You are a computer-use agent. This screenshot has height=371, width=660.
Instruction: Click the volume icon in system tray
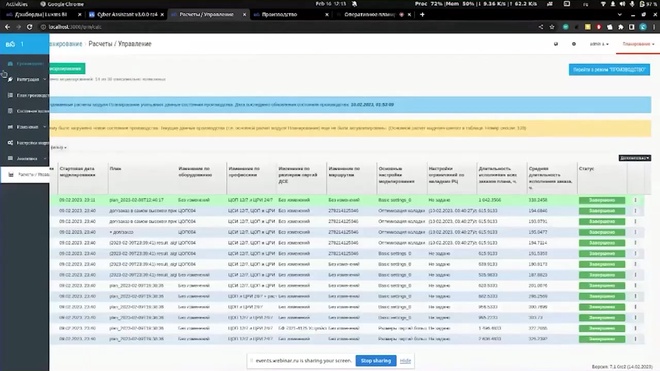622,4
